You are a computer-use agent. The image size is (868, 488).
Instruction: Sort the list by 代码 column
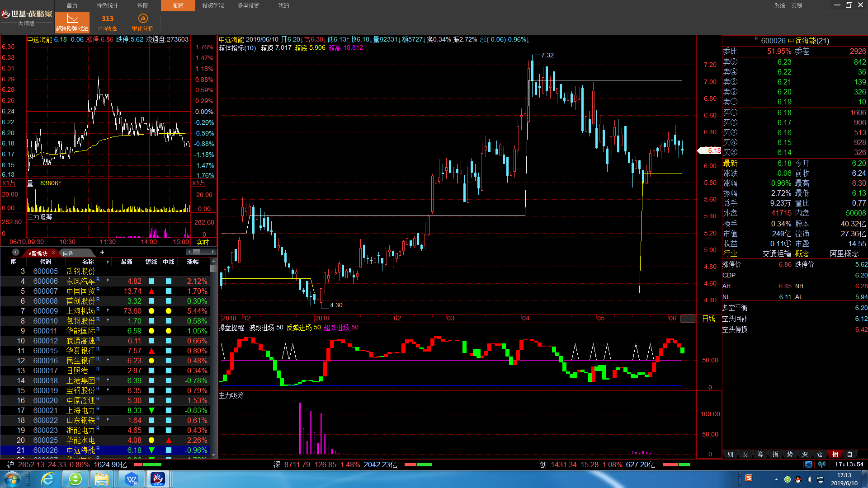tap(45, 262)
